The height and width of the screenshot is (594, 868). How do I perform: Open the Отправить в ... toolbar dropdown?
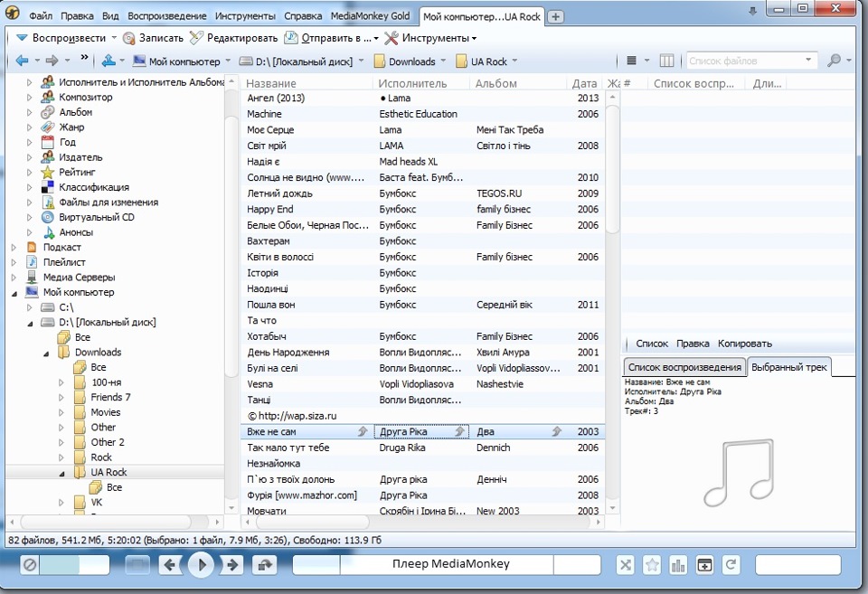331,38
